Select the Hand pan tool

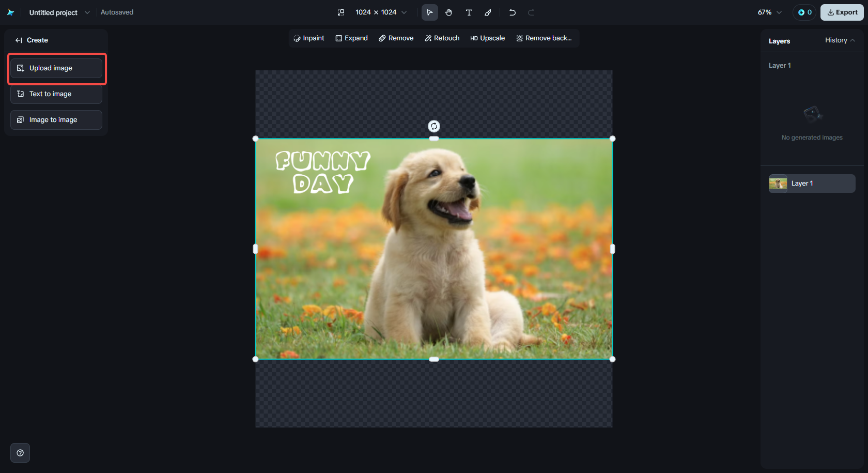[449, 12]
